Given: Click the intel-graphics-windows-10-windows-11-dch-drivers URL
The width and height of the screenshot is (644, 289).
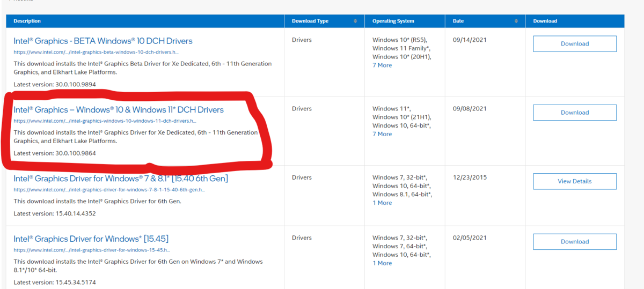Looking at the screenshot, I should 105,121.
